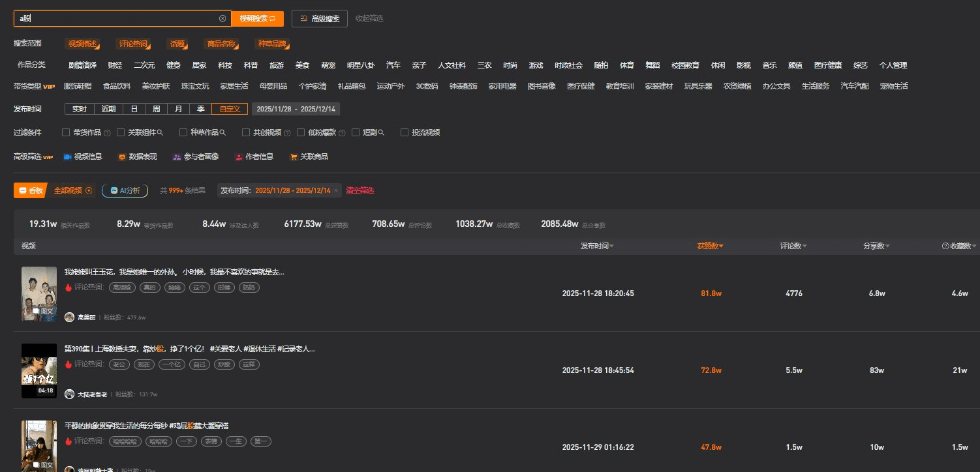Filter by the 个人管理 category
This screenshot has width=980, height=472.
pyautogui.click(x=893, y=65)
